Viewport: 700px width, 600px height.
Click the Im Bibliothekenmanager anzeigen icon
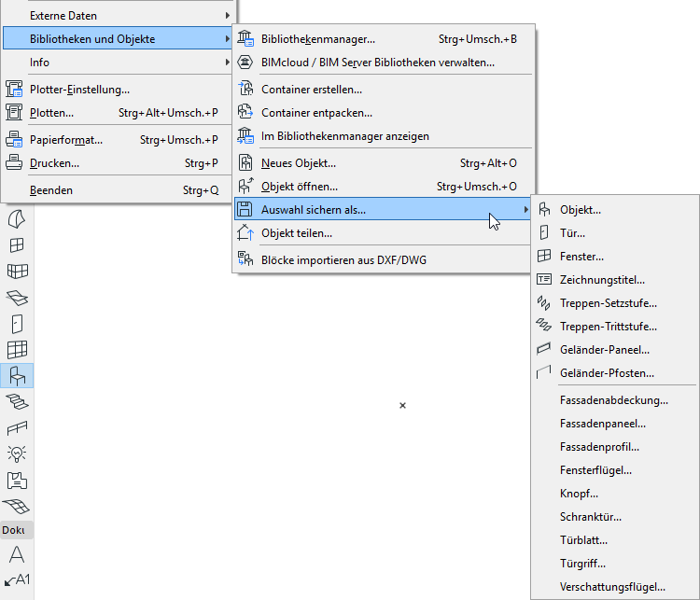[245, 135]
